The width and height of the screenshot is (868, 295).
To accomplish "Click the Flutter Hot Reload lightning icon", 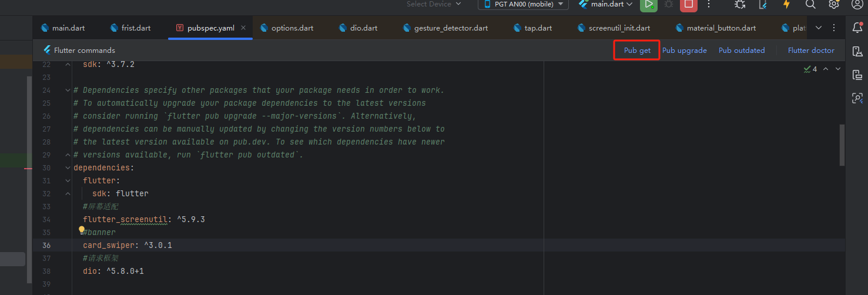I will pyautogui.click(x=786, y=4).
